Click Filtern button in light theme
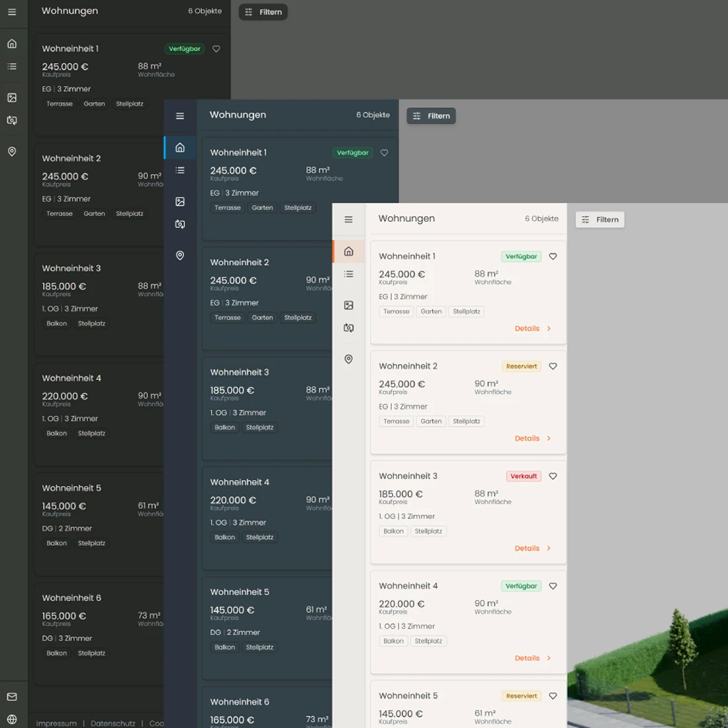 600,220
